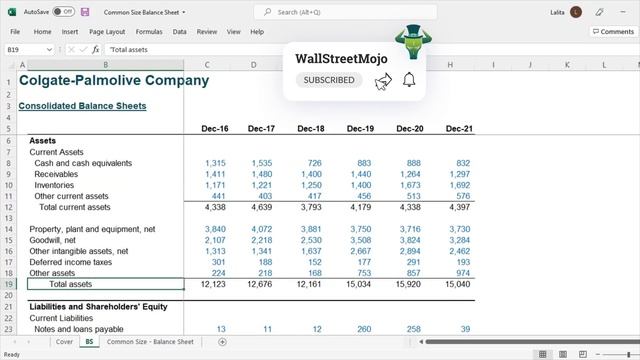Select cell with value 1,315

pos(215,163)
